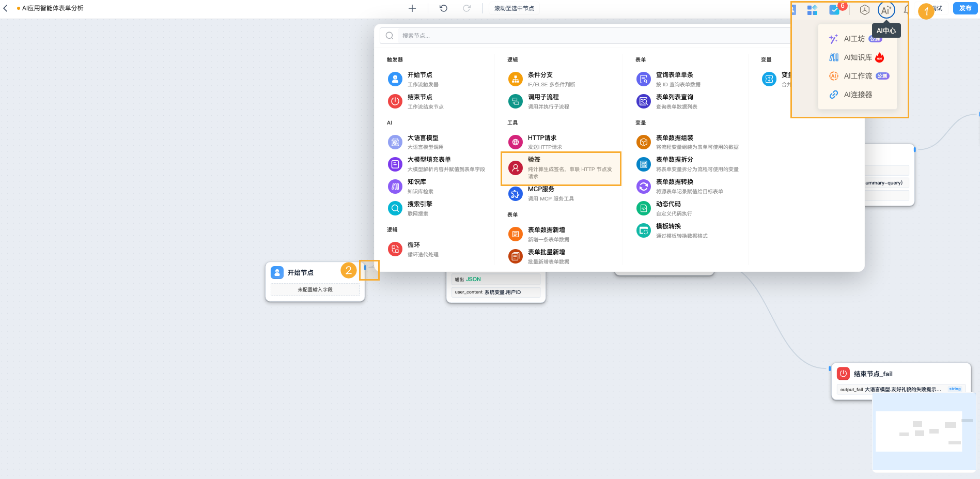
Task: Click the hexagon icon in the top bar
Action: [x=865, y=10]
